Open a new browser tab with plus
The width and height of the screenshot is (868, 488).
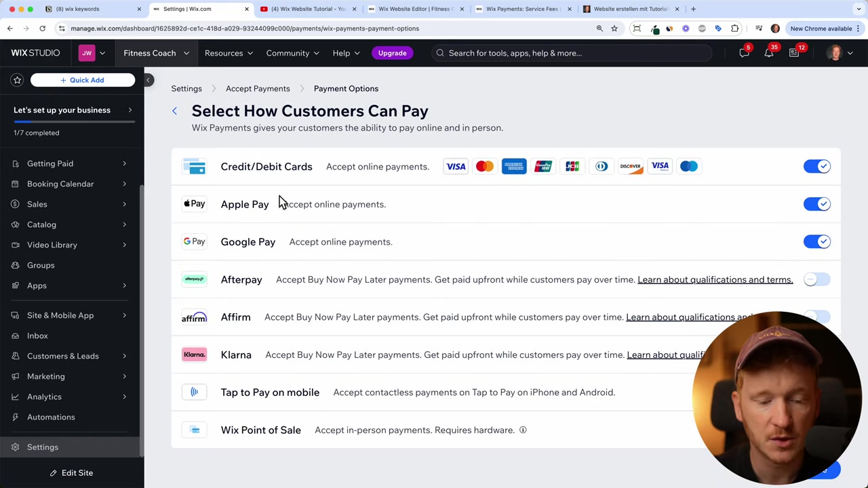coord(693,9)
